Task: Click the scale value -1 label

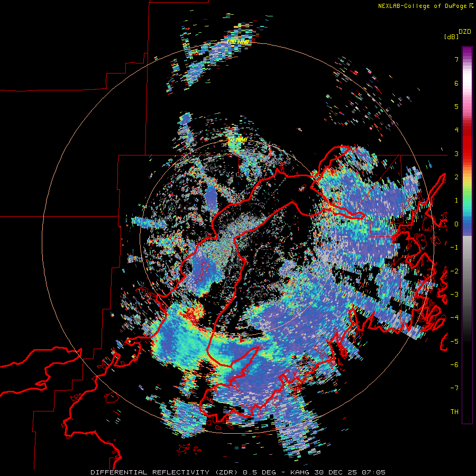Action: coord(454,248)
